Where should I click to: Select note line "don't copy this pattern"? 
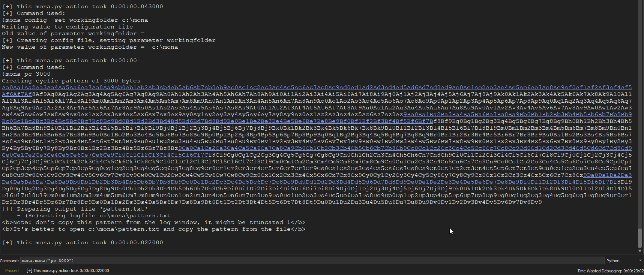point(154,223)
